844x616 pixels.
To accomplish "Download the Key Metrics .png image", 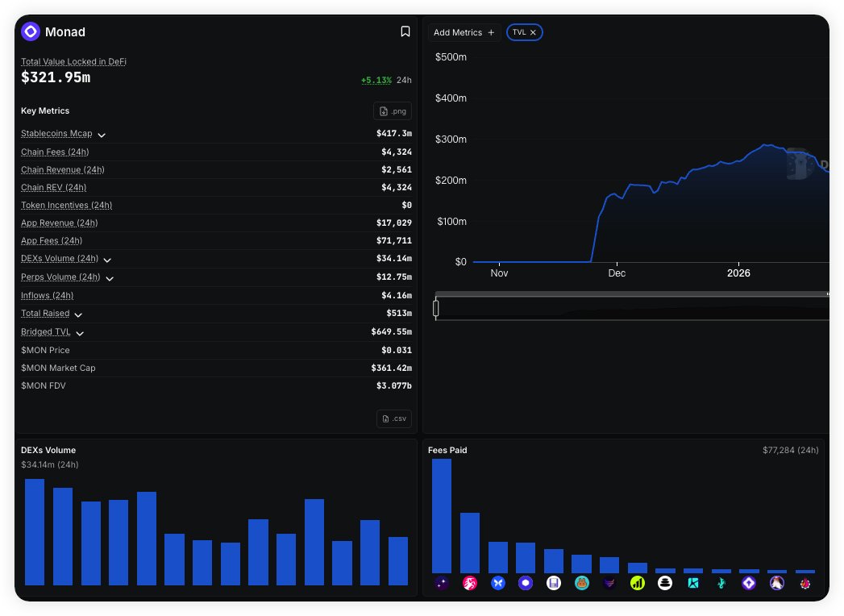I will coord(393,111).
